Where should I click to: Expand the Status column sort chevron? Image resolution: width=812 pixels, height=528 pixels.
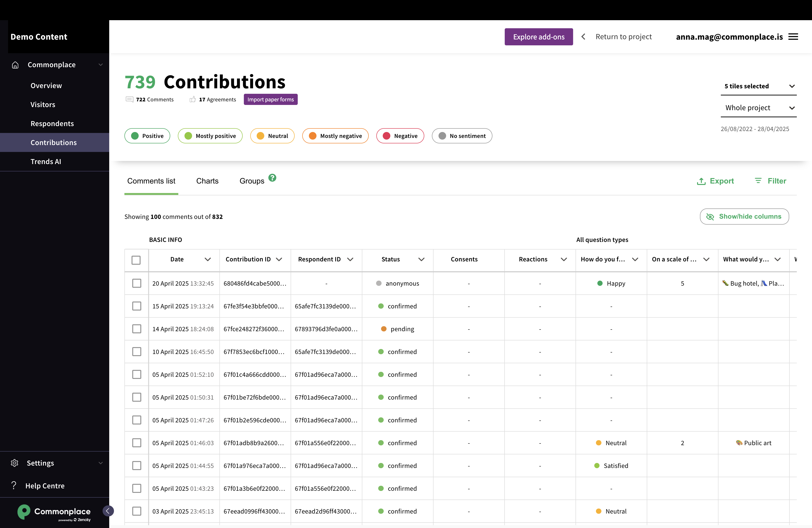click(421, 259)
